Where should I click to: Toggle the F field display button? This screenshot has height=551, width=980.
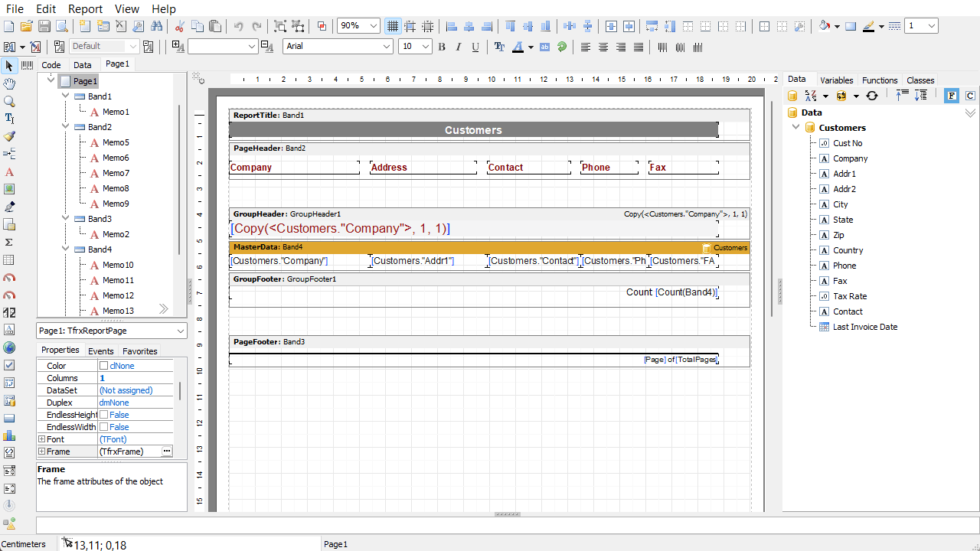(952, 96)
